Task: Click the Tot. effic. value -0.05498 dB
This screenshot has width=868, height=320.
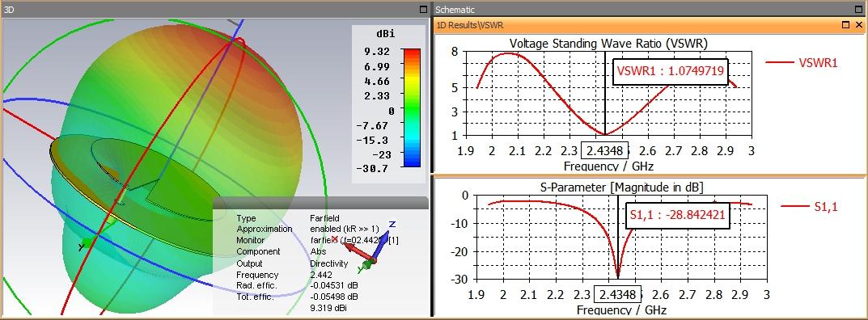Action: coord(334,297)
